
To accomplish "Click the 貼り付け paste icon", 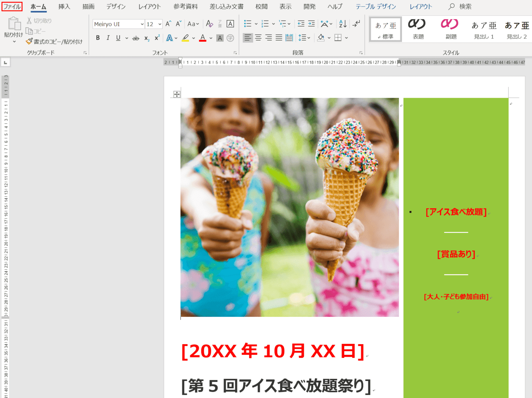I will [x=14, y=24].
